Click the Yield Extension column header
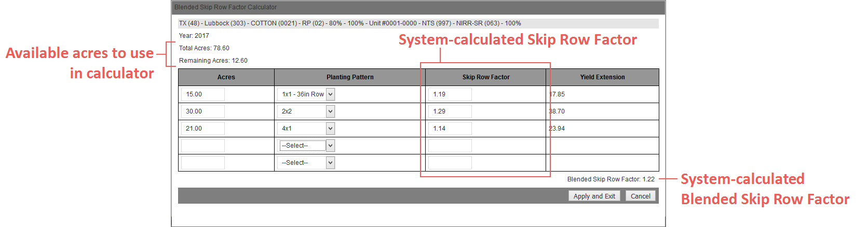Viewport: 868px width, 227px height. [602, 77]
